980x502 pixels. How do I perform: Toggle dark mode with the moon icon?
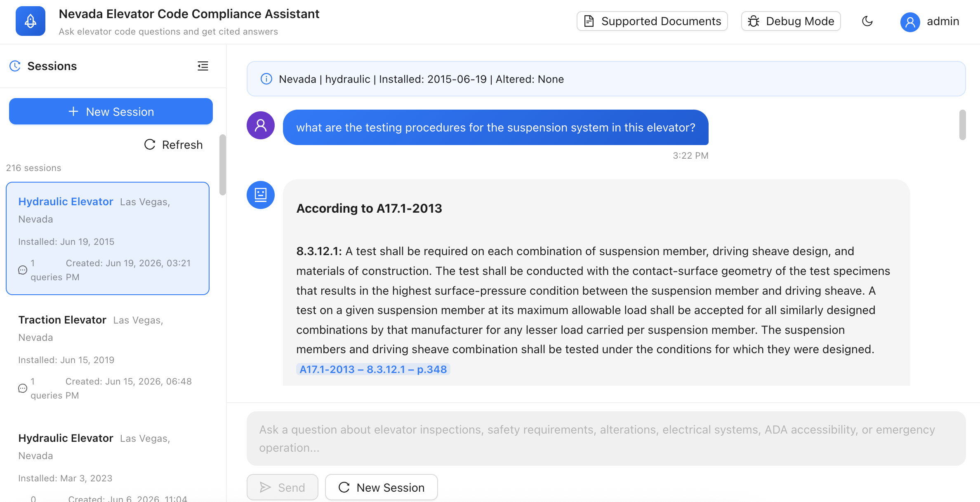click(867, 21)
